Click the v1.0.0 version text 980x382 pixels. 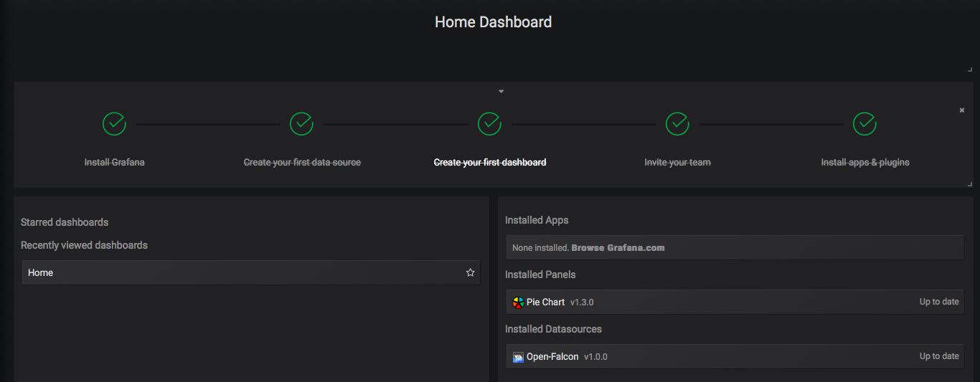click(595, 357)
